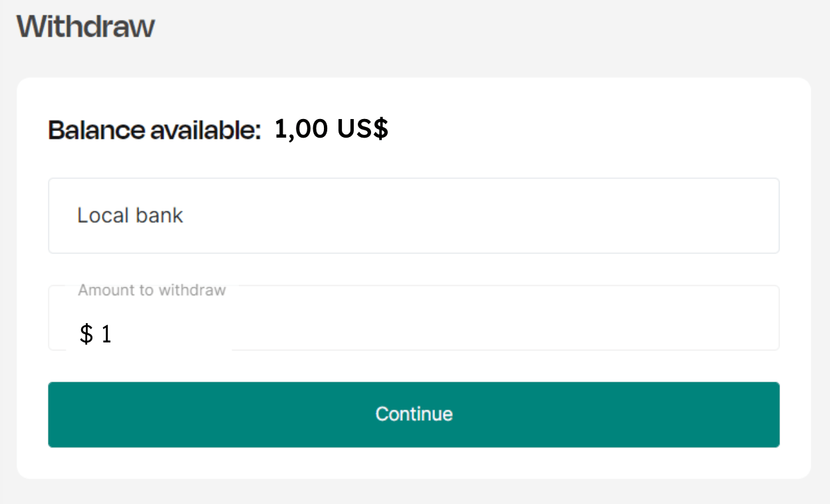Select the 1,00 US$ balance amount
Screen dimensions: 830x504
tap(331, 129)
